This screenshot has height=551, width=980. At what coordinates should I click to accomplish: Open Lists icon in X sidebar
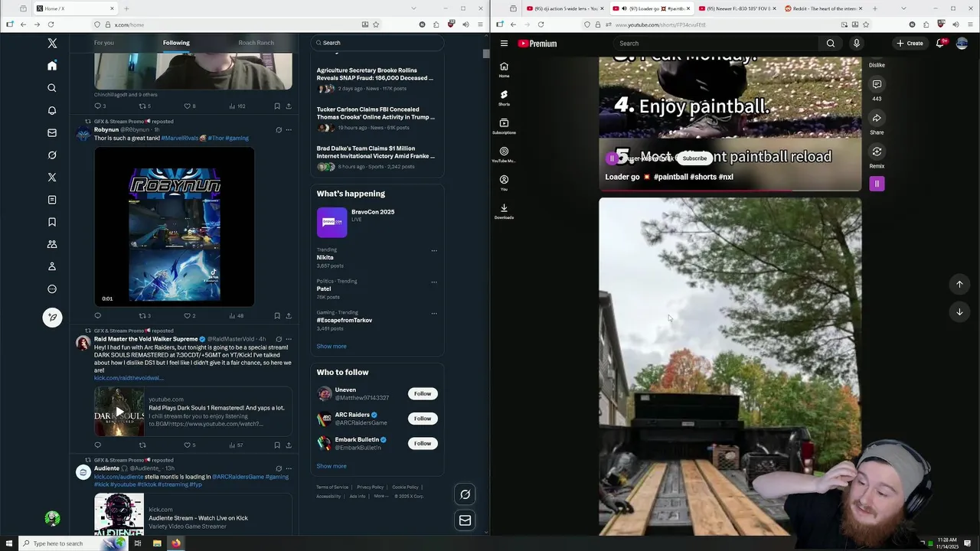click(52, 200)
